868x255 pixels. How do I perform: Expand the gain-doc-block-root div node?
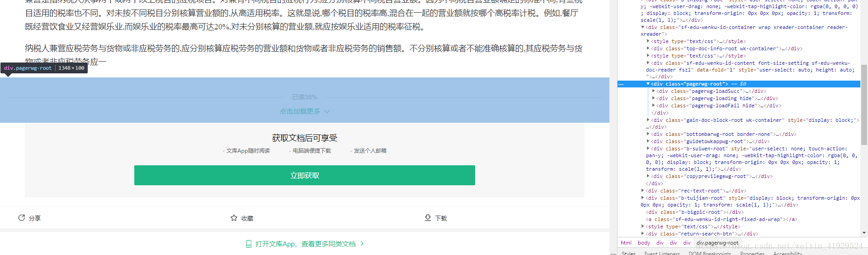[648, 120]
